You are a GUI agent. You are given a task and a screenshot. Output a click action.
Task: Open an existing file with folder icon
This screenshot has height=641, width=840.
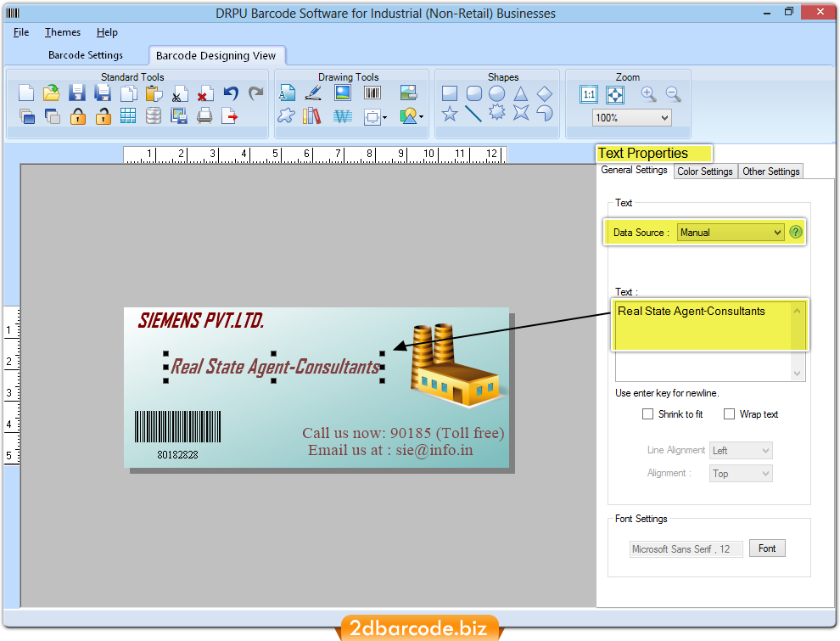coord(52,93)
